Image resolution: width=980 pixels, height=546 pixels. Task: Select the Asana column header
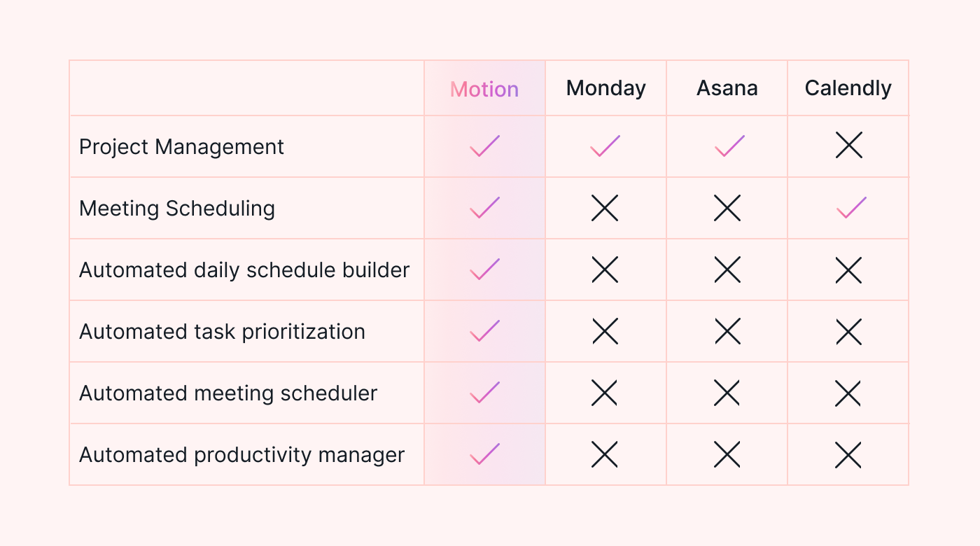pos(727,88)
